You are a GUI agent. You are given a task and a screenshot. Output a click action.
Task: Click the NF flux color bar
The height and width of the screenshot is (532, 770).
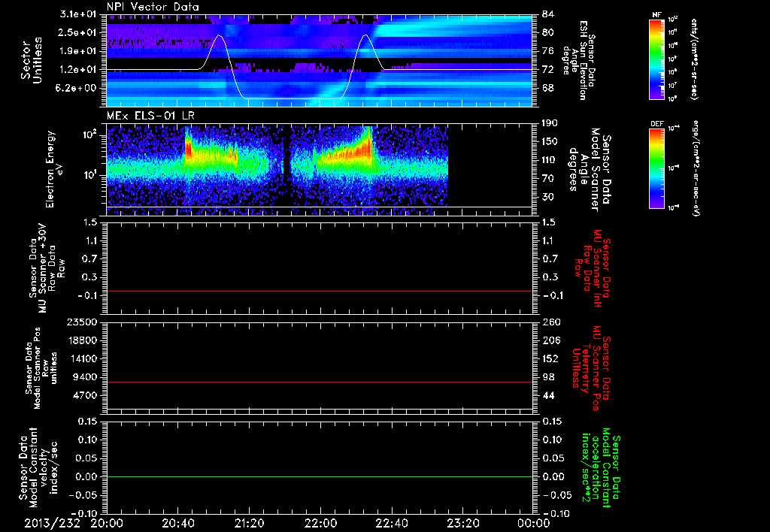click(657, 59)
